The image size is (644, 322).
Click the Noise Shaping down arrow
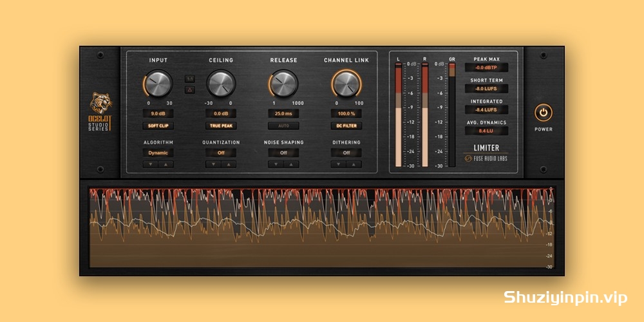tap(276, 164)
